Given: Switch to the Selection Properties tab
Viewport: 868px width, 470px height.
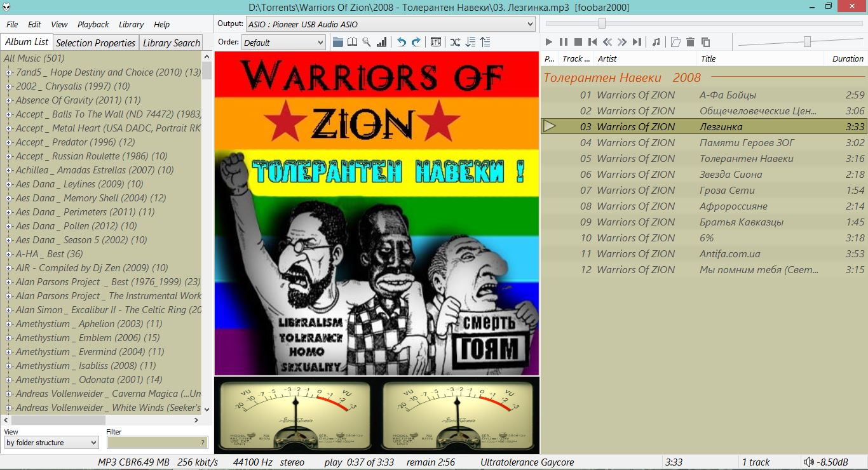Looking at the screenshot, I should (95, 43).
